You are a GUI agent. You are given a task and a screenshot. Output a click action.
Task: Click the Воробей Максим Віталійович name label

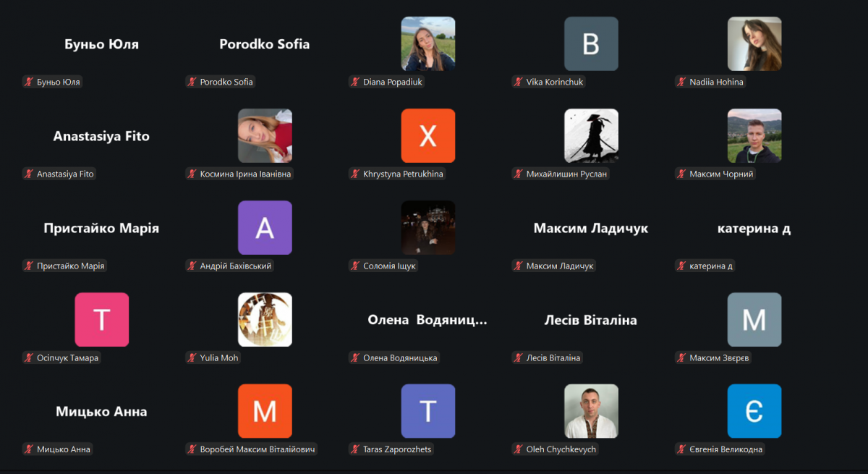[x=258, y=449]
